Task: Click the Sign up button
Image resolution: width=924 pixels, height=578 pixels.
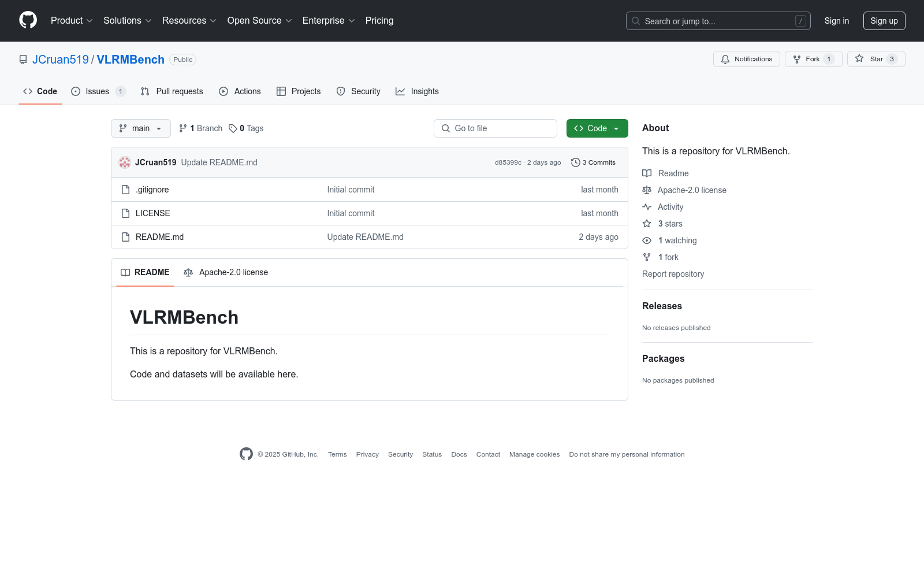Action: click(x=884, y=21)
